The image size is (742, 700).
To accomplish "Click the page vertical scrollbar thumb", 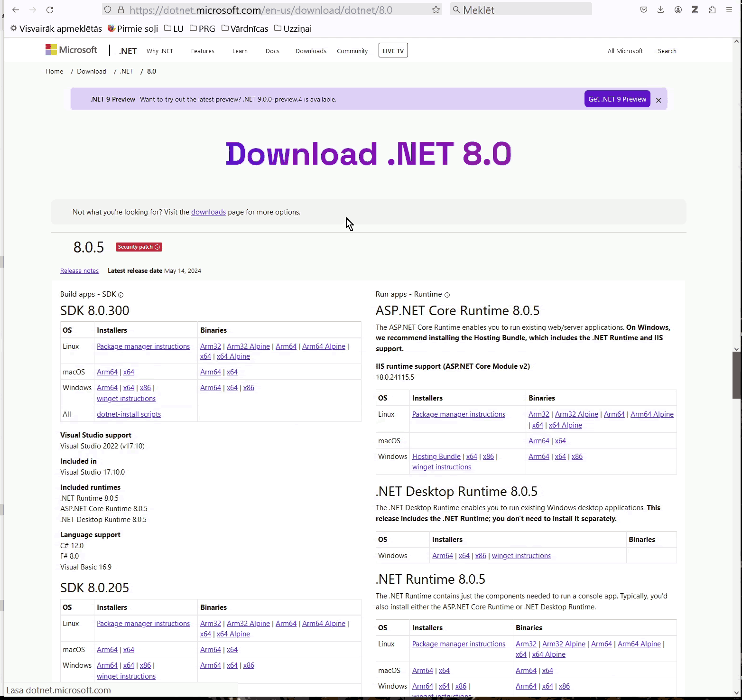I will (x=736, y=375).
